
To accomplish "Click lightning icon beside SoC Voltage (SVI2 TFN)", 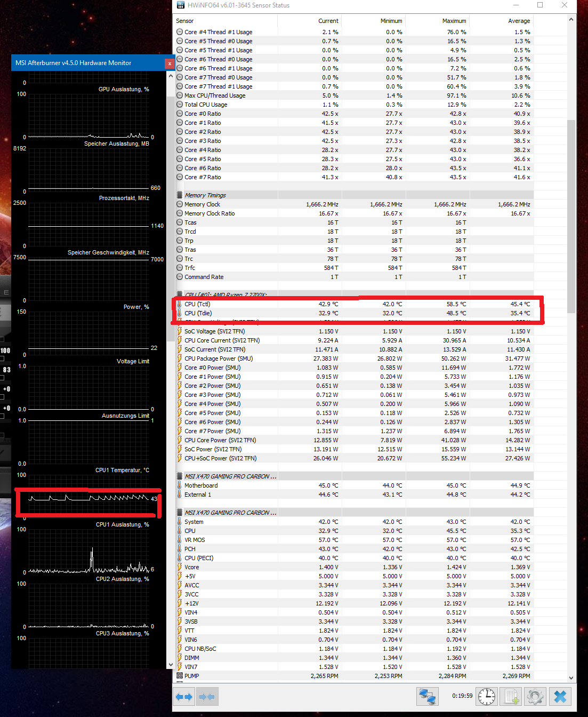I will [180, 331].
